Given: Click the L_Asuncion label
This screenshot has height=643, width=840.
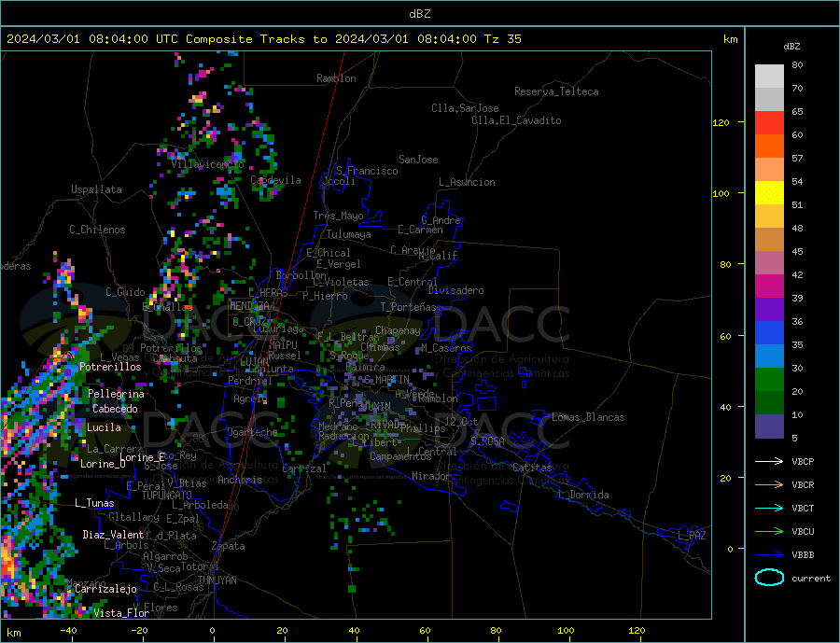Looking at the screenshot, I should [x=468, y=182].
